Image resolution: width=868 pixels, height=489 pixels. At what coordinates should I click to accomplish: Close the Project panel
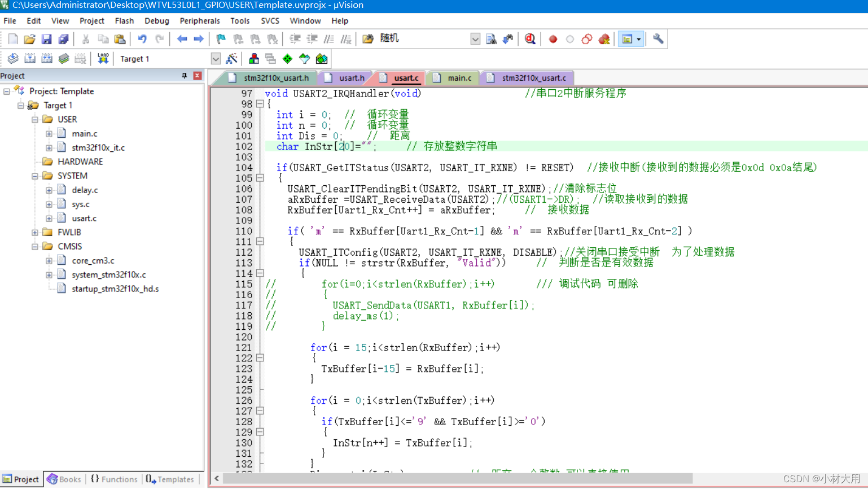click(197, 76)
